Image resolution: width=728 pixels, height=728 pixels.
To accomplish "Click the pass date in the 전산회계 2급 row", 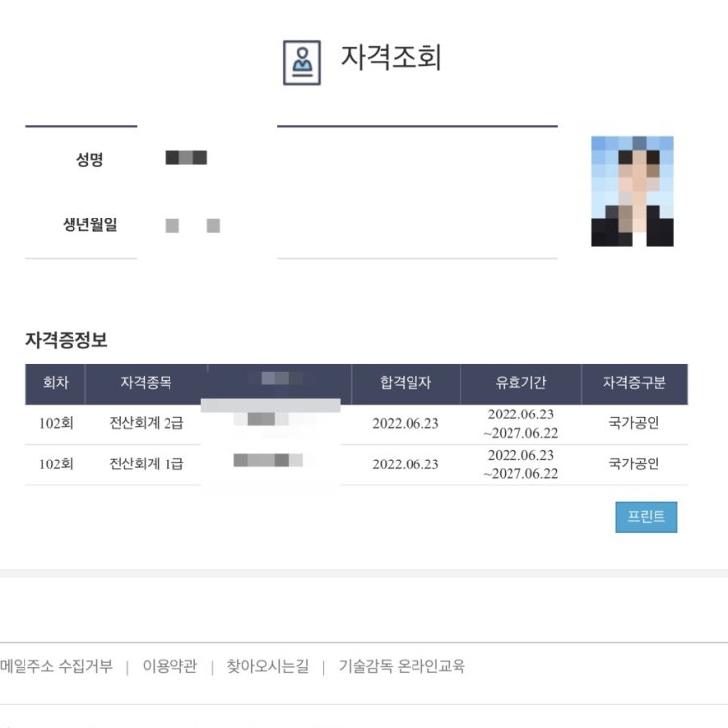I will (x=406, y=424).
